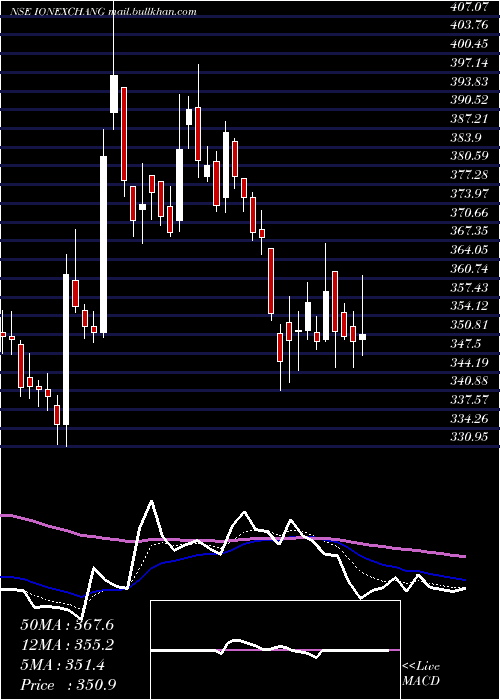Click the 357.43 price axis label
The height and width of the screenshot is (700, 500).
tap(470, 287)
